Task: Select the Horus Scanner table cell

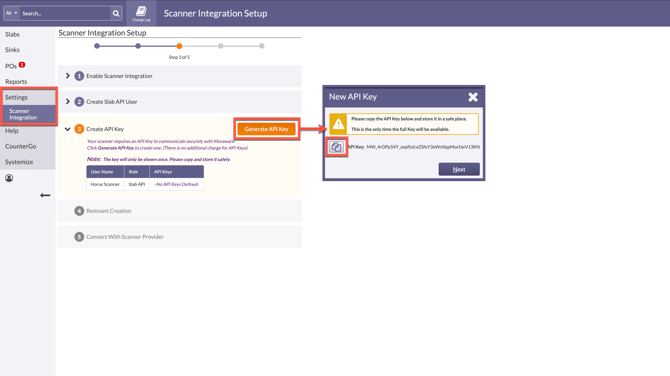Action: pos(105,184)
